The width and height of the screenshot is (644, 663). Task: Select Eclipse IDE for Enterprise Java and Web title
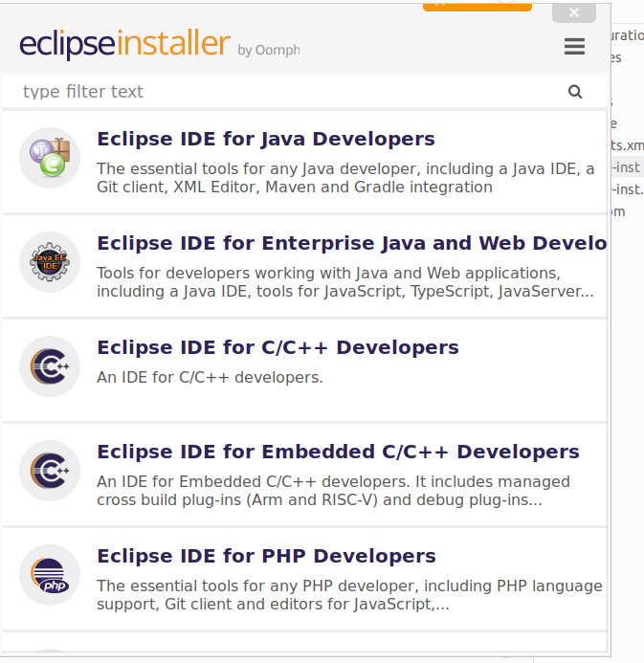point(352,244)
